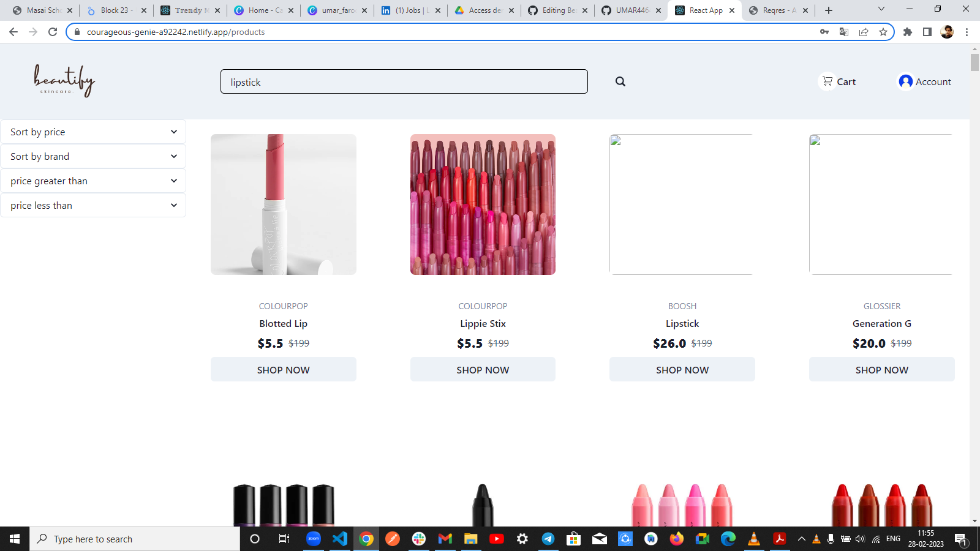Open Slack from the taskbar
The height and width of the screenshot is (551, 980).
(419, 539)
